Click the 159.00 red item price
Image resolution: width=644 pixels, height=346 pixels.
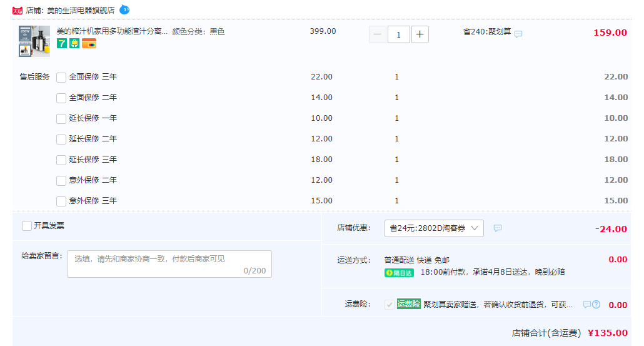pyautogui.click(x=610, y=33)
